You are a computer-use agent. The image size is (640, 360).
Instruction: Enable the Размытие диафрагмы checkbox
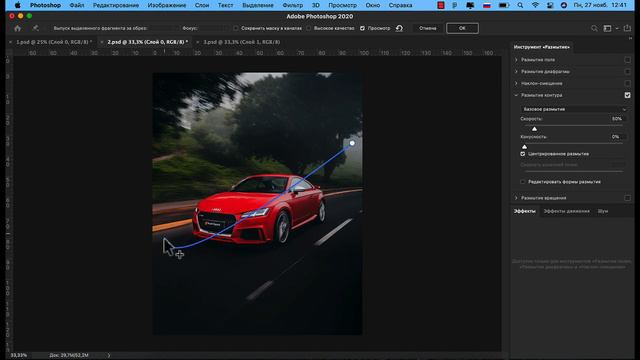point(627,71)
